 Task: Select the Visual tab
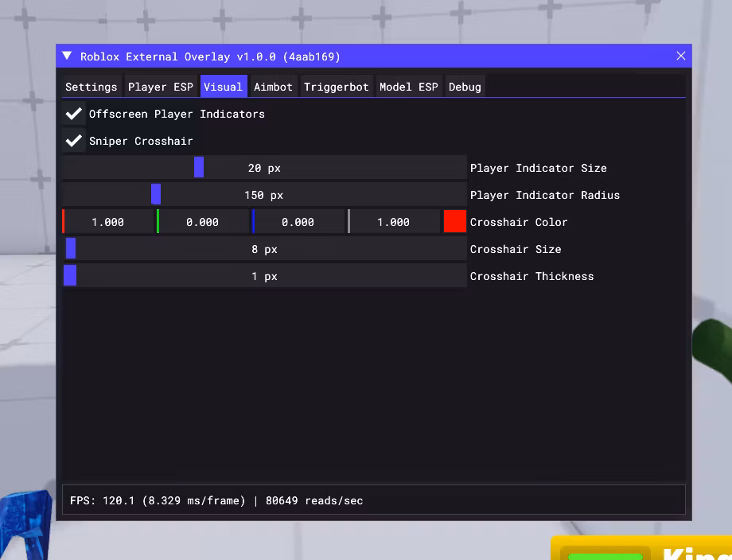(x=223, y=87)
